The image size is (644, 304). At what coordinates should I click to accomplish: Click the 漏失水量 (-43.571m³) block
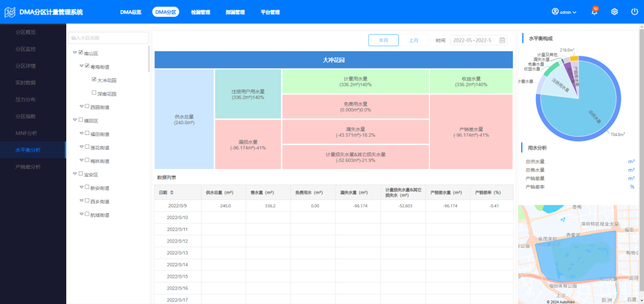355,131
